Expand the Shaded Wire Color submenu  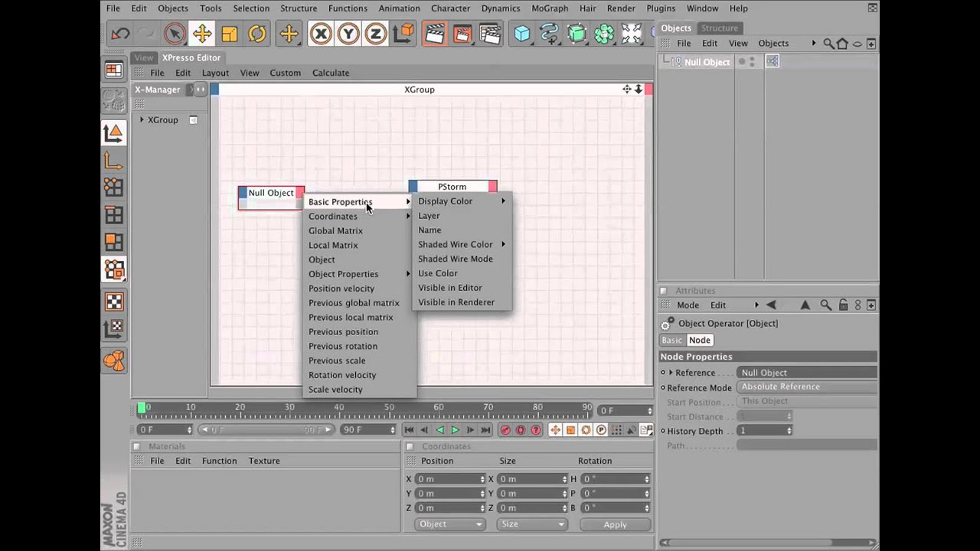[x=462, y=244]
